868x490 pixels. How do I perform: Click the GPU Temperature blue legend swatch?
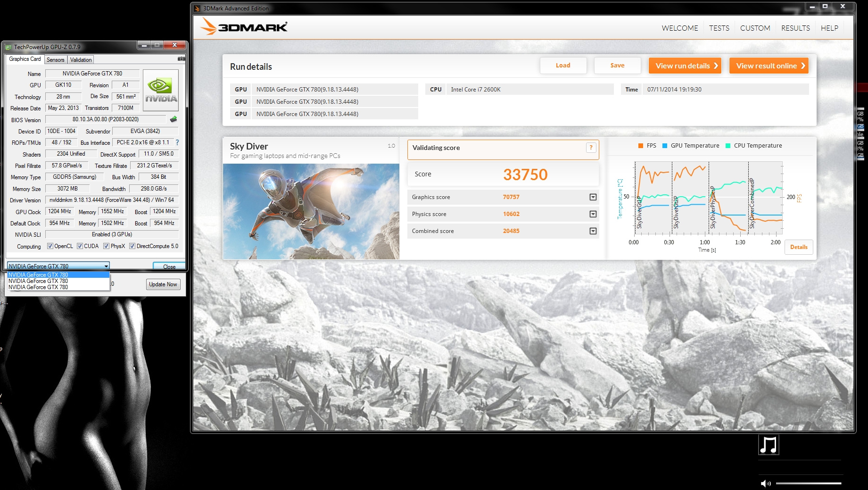coord(665,146)
